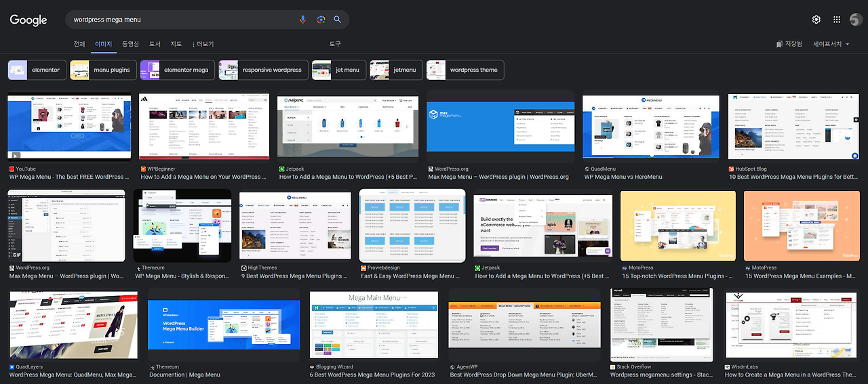
Task: Open the Blogging Wizard Mega Main Menu thumbnail
Action: (373, 325)
